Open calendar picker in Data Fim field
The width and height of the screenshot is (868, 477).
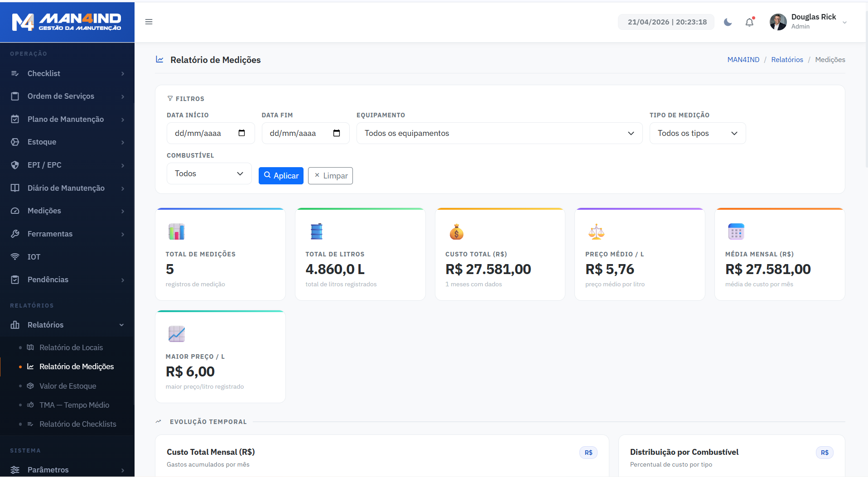[337, 133]
